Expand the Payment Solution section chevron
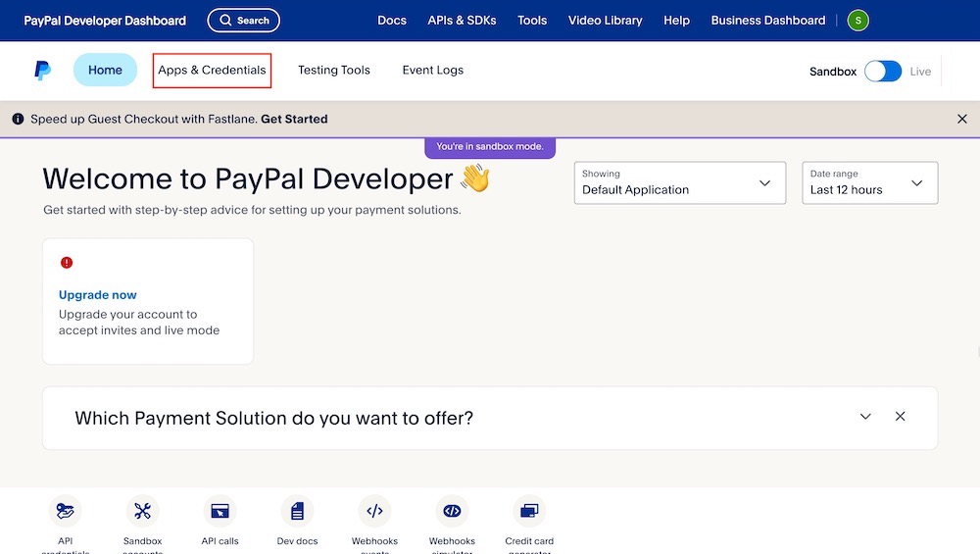980x554 pixels. pyautogui.click(x=865, y=417)
